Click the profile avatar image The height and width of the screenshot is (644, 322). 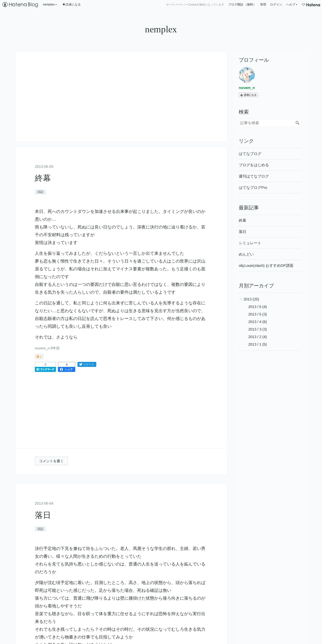[247, 75]
